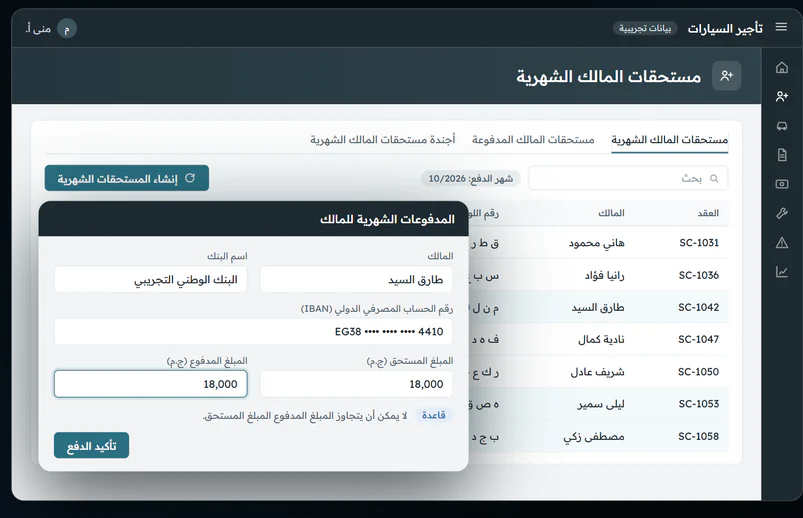Select contract SC-1047 cell
Viewport: 803px width, 518px height.
click(699, 339)
